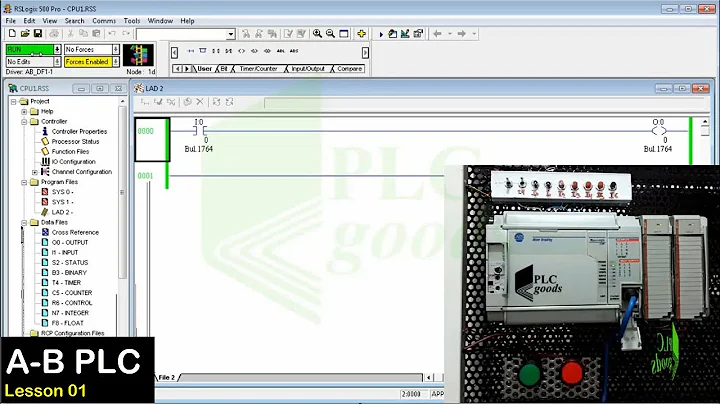Open the RUN processor mode dropdown
The image size is (720, 404).
(57, 49)
